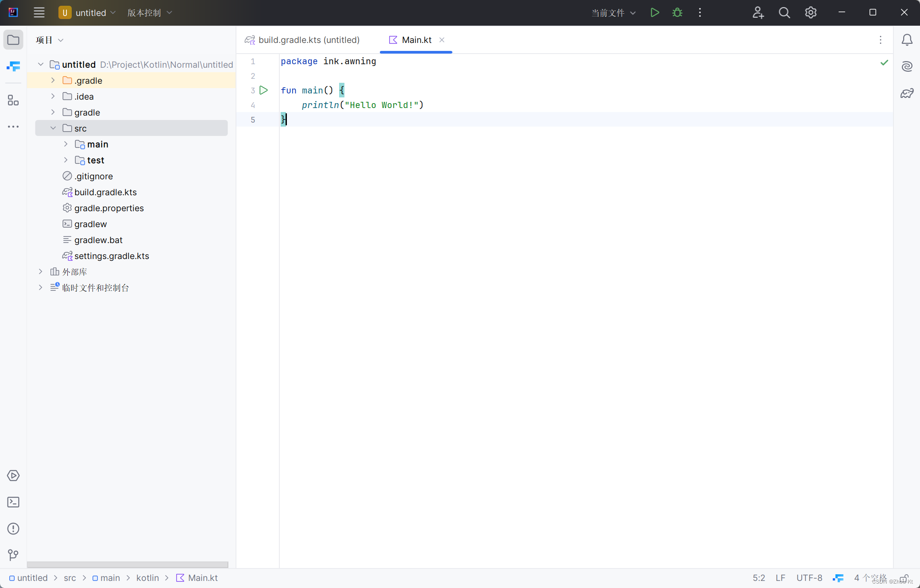Open the Notifications bell icon

point(907,40)
